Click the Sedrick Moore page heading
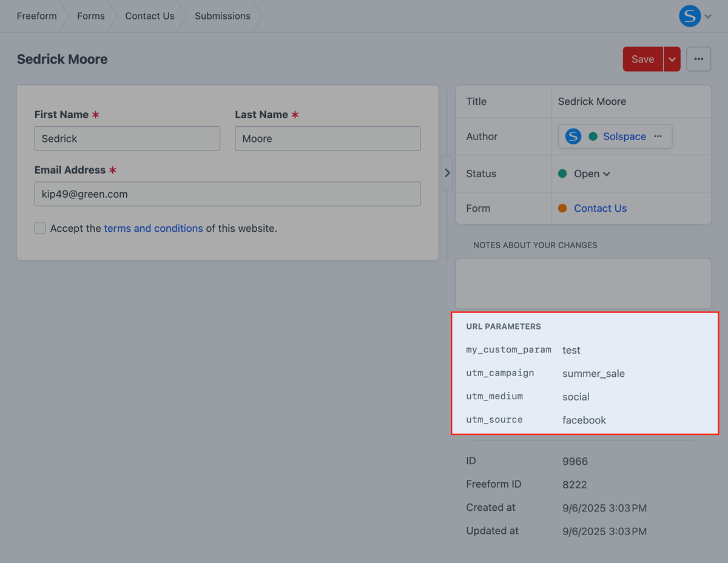The width and height of the screenshot is (728, 563). click(x=62, y=59)
